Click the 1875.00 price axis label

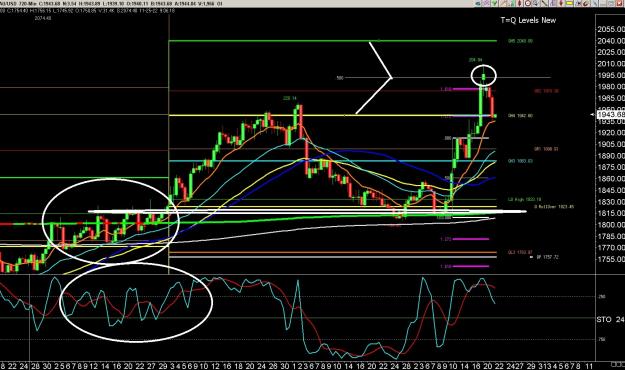coord(611,167)
